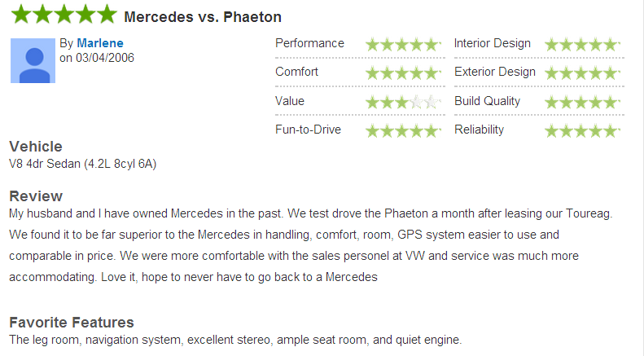
Task: Click the overall five-star rating
Action: [x=64, y=15]
